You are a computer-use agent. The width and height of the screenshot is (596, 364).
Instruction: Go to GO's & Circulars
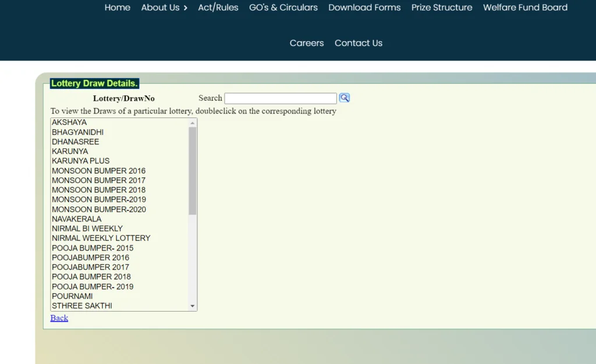[283, 8]
